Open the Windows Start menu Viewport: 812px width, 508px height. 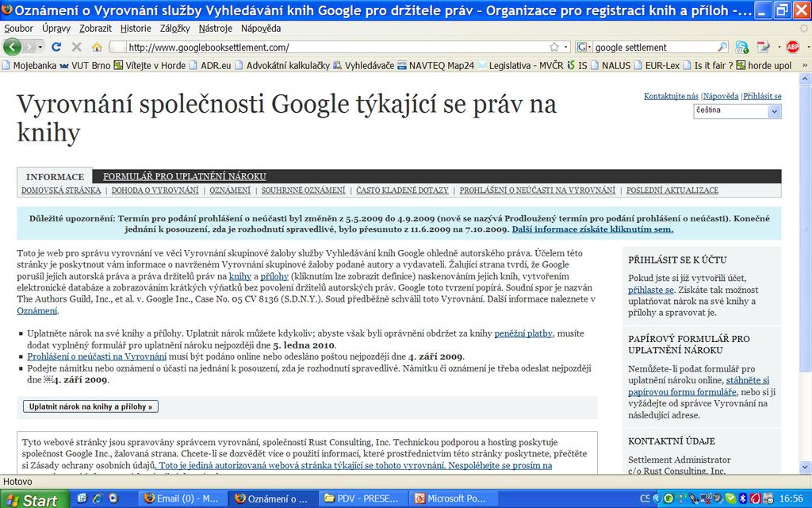pyautogui.click(x=34, y=500)
